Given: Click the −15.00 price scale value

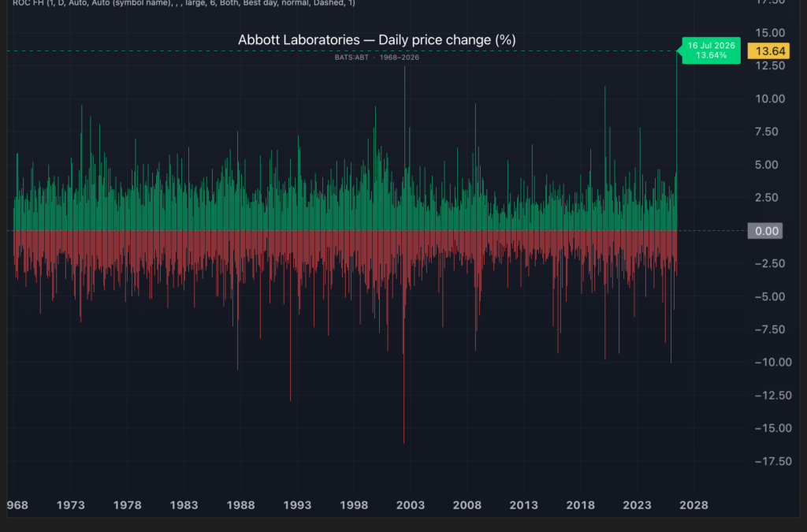Looking at the screenshot, I should pyautogui.click(x=772, y=428).
